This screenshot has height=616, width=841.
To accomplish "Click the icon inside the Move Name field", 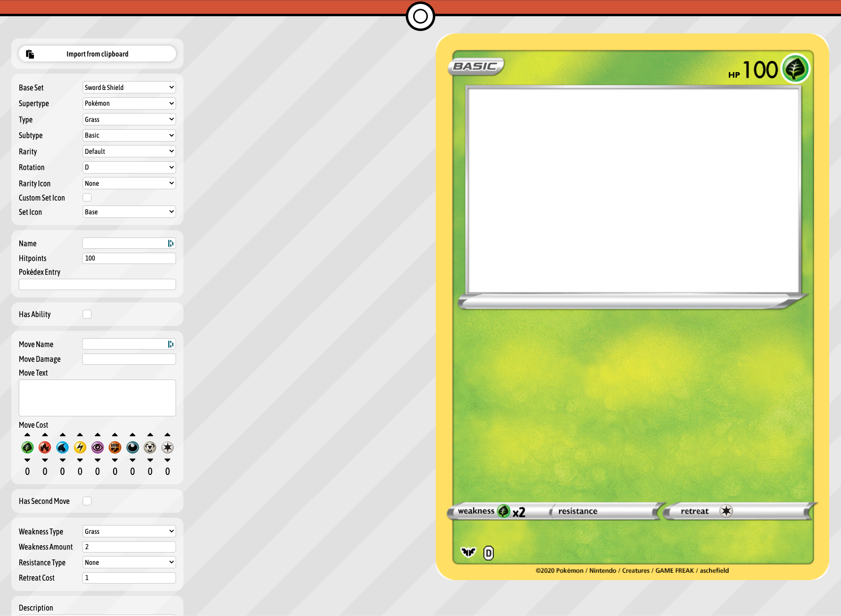I will click(x=171, y=344).
